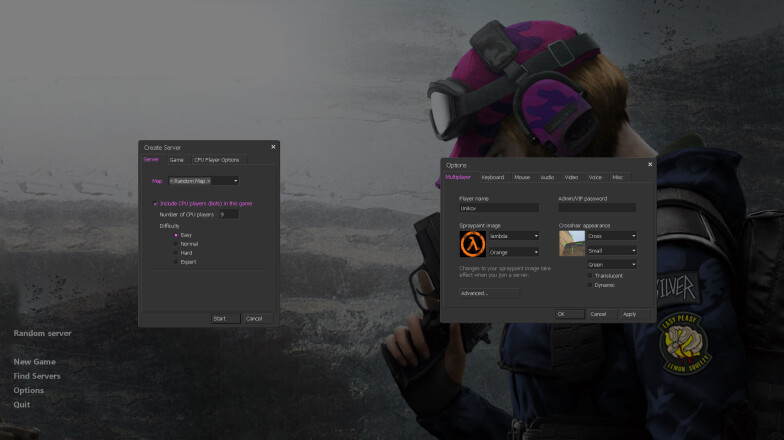This screenshot has width=784, height=440.
Task: Click New Game in main menu
Action: 34,362
